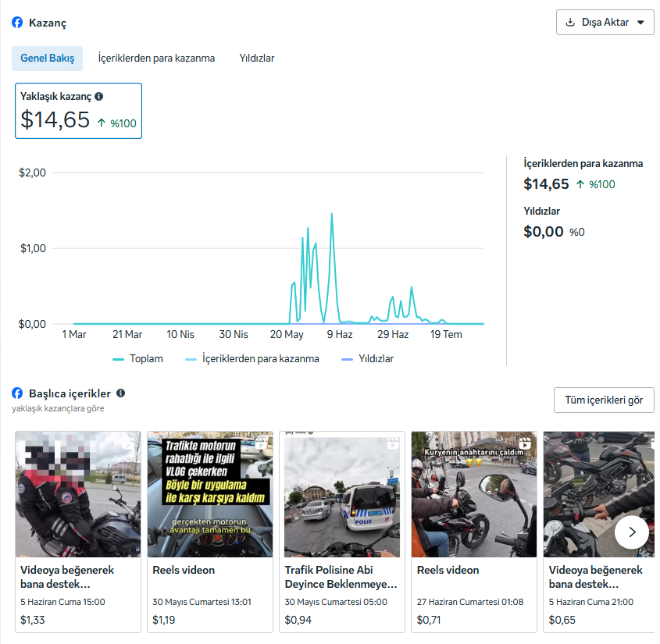Switch to İçeriklerden para kazanma tab
This screenshot has height=644, width=660.
tap(156, 58)
